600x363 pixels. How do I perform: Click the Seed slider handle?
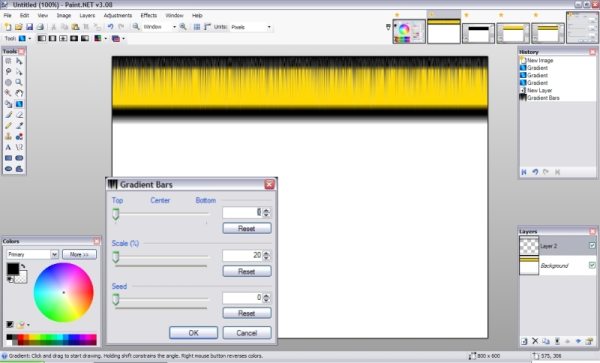pyautogui.click(x=116, y=300)
